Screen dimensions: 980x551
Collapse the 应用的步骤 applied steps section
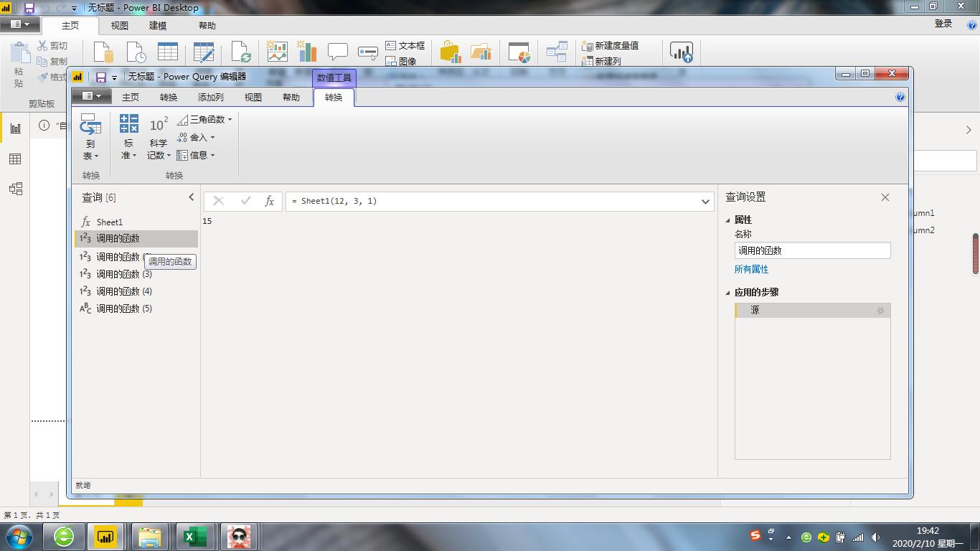[727, 293]
